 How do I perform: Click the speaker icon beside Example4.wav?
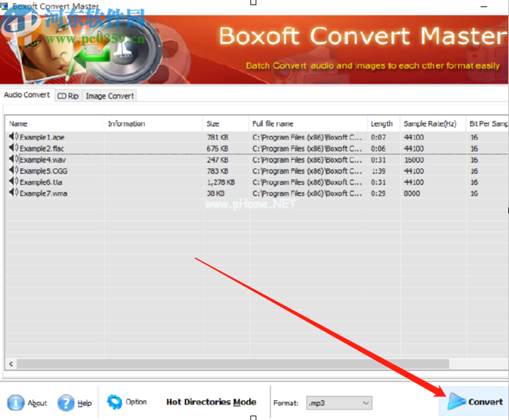click(x=13, y=159)
